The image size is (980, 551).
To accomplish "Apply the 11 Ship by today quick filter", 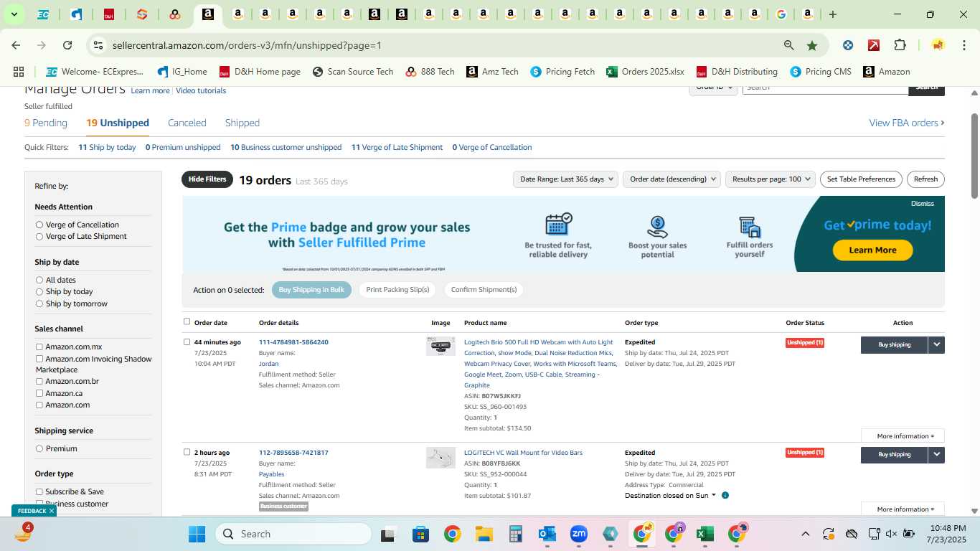I will pyautogui.click(x=107, y=148).
